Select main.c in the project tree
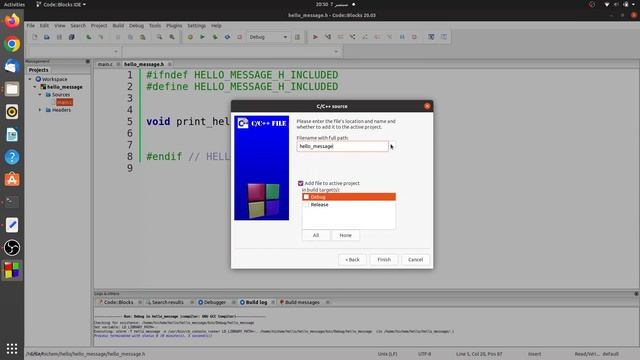Screen dimensions: 640x360 coord(64,102)
